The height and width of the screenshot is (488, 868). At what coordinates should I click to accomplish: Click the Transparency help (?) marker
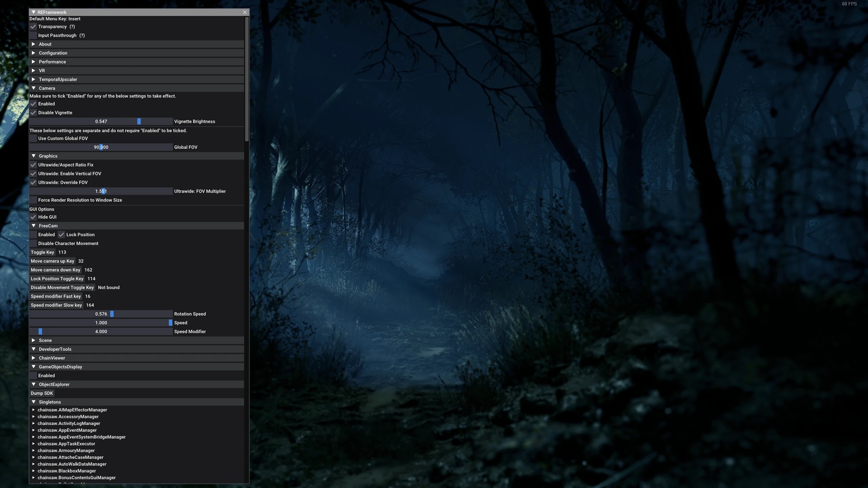(72, 27)
